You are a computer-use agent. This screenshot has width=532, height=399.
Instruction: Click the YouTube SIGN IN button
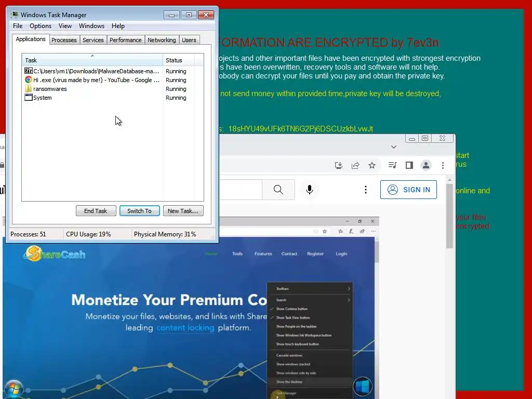[x=408, y=189]
